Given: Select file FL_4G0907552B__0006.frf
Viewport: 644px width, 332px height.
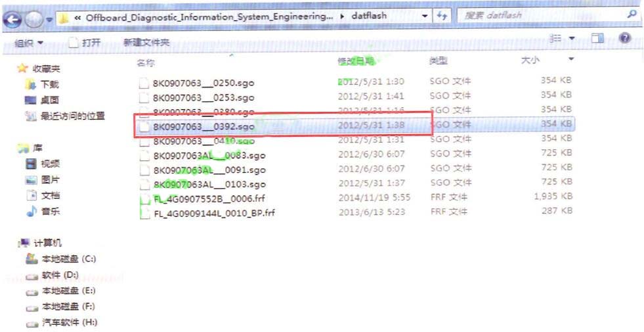Looking at the screenshot, I should (x=209, y=199).
